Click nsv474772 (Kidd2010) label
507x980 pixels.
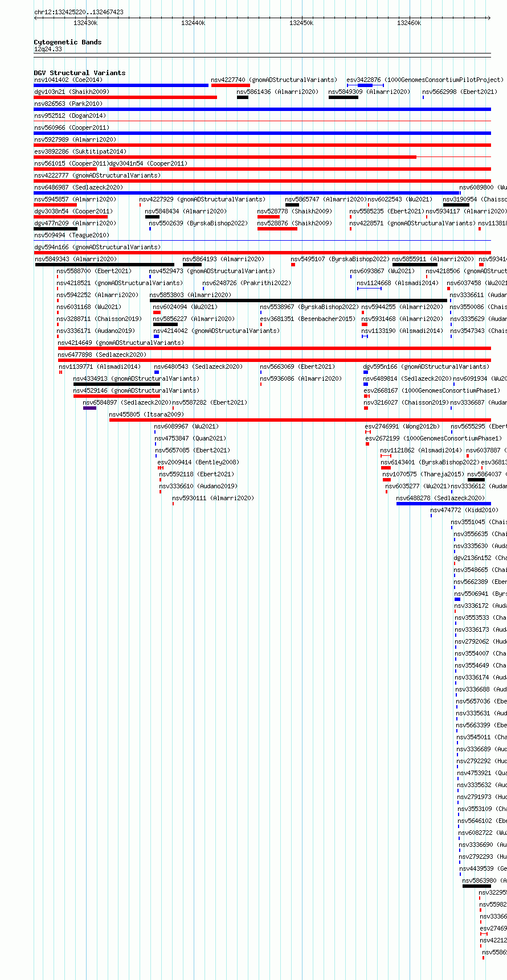(x=465, y=510)
